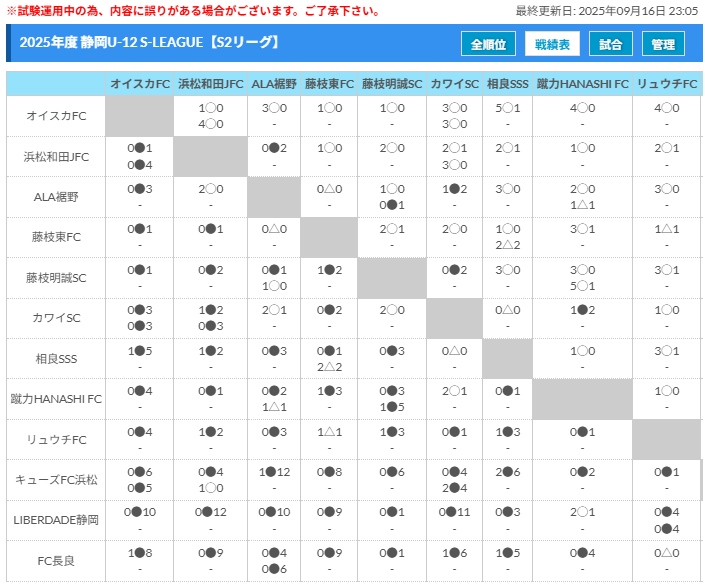Click the 0●11 score in LIBERDADE静岡 row
This screenshot has height=584, width=705.
tap(455, 512)
